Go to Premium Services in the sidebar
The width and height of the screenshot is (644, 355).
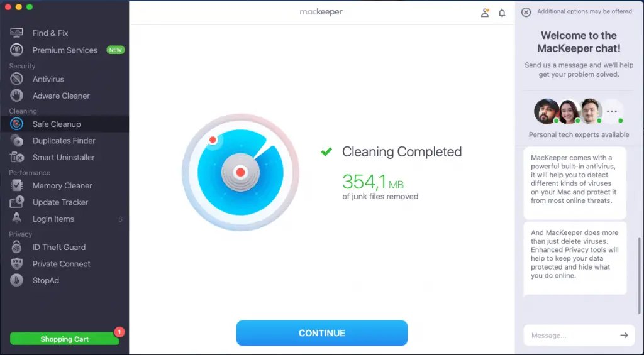coord(65,50)
